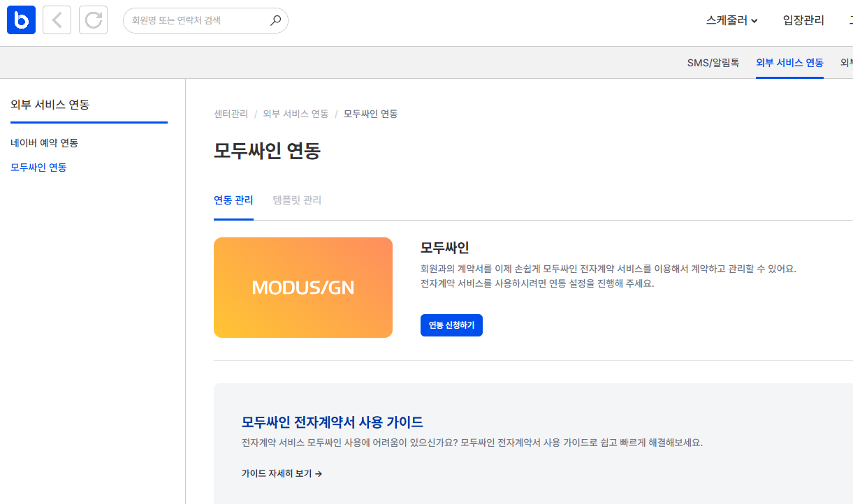This screenshot has width=853, height=504.
Task: Click the 모두싸인 연동 breadcrumb
Action: (x=371, y=114)
